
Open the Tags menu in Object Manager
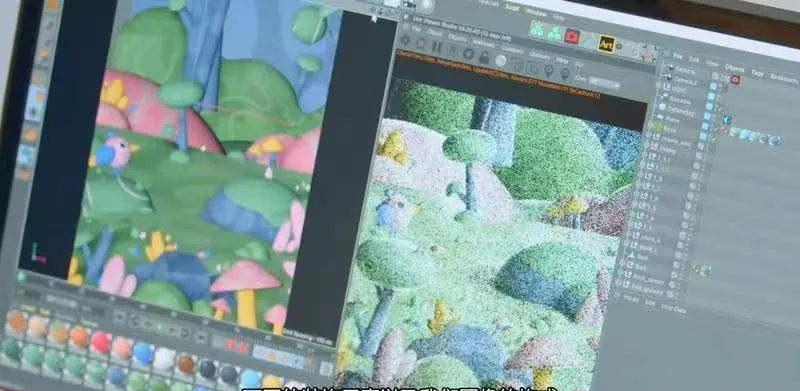[757, 73]
